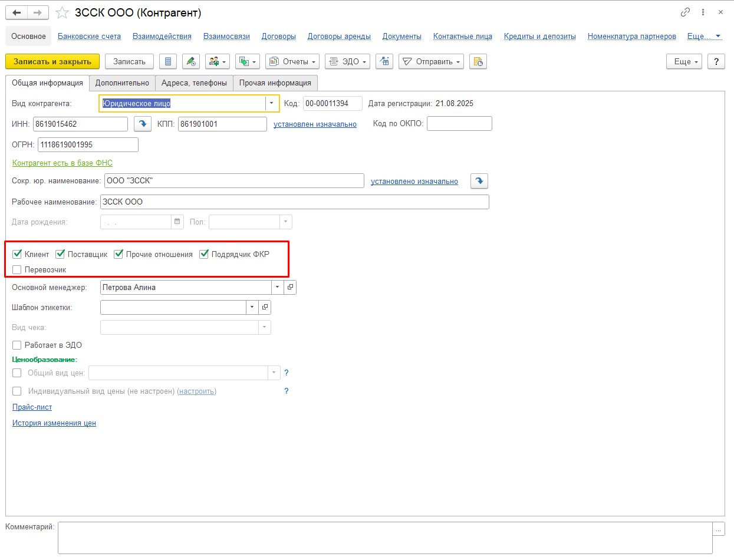Viewport: 734px width, 560px height.
Task: Click the Записать и закрыть button
Action: [x=52, y=61]
